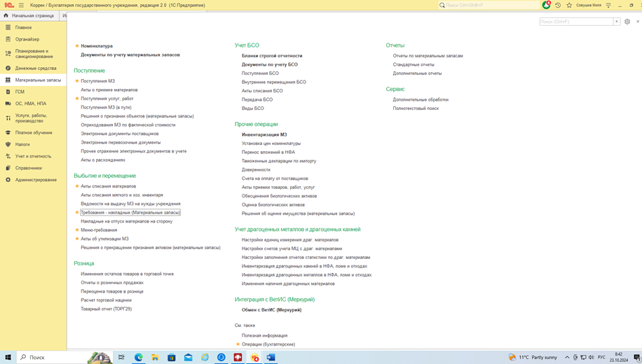Open Товарный отчет (ТОРГ29)
The width and height of the screenshot is (642, 364).
coord(107,309)
